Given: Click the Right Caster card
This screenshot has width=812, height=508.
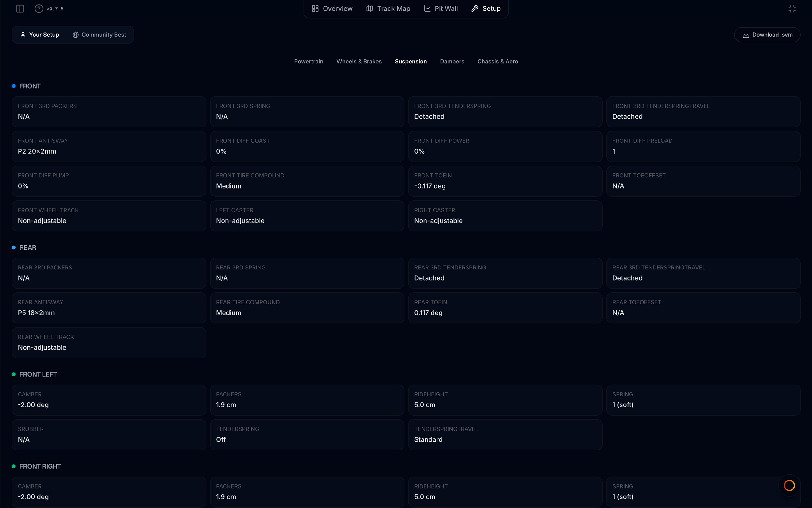Looking at the screenshot, I should click(505, 216).
